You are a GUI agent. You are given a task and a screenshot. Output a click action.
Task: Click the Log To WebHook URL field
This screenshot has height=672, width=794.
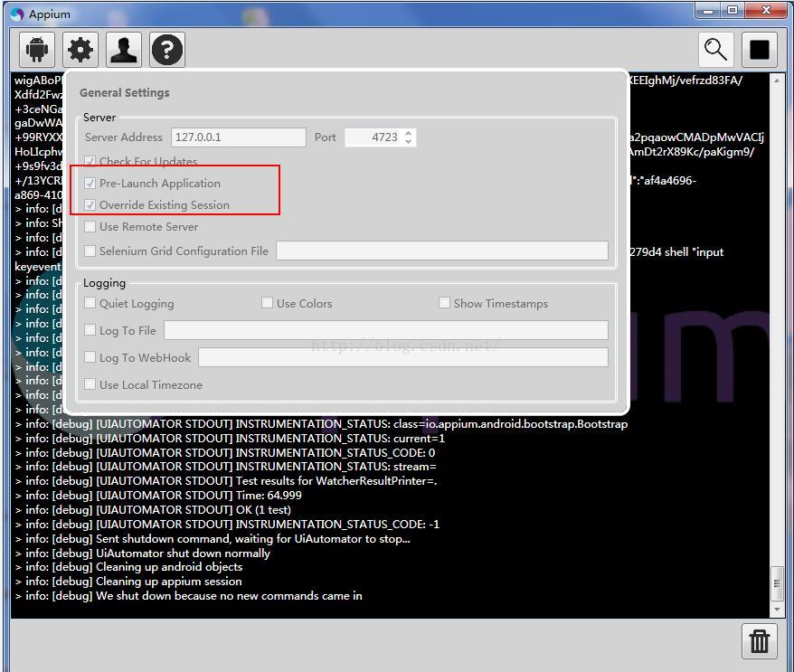pos(403,357)
